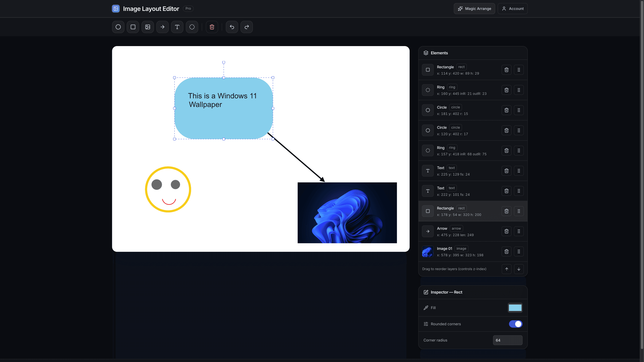Select the Ring tool in the toolbar
644x362 pixels.
tap(192, 27)
